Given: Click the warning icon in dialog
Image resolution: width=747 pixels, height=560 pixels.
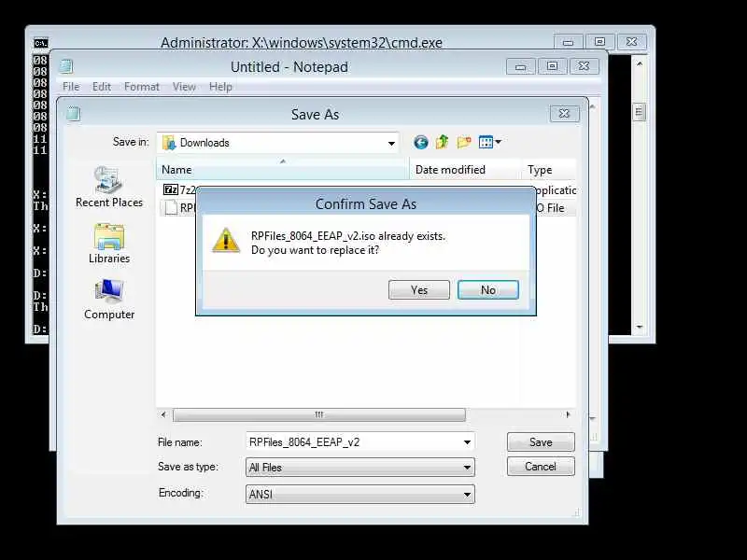Looking at the screenshot, I should coord(226,240).
